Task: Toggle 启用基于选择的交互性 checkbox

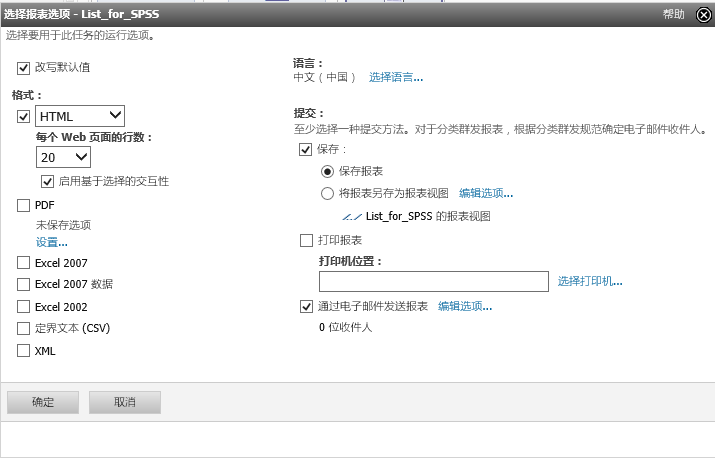Action: pyautogui.click(x=47, y=182)
